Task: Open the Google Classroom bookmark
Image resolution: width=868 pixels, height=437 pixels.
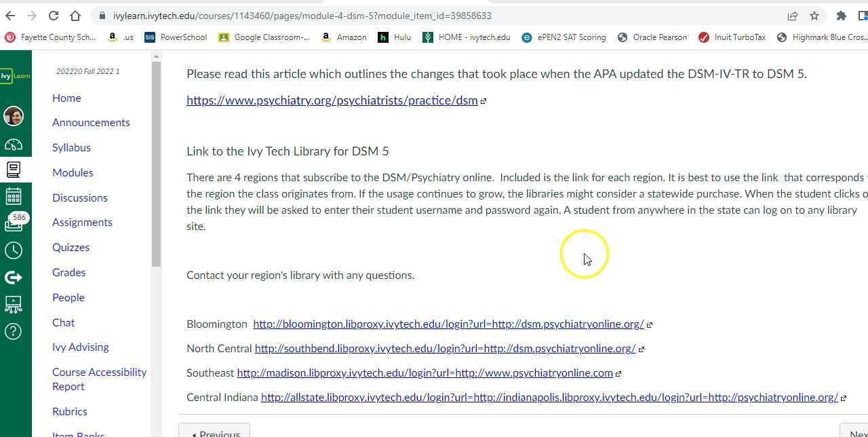Action: click(264, 37)
